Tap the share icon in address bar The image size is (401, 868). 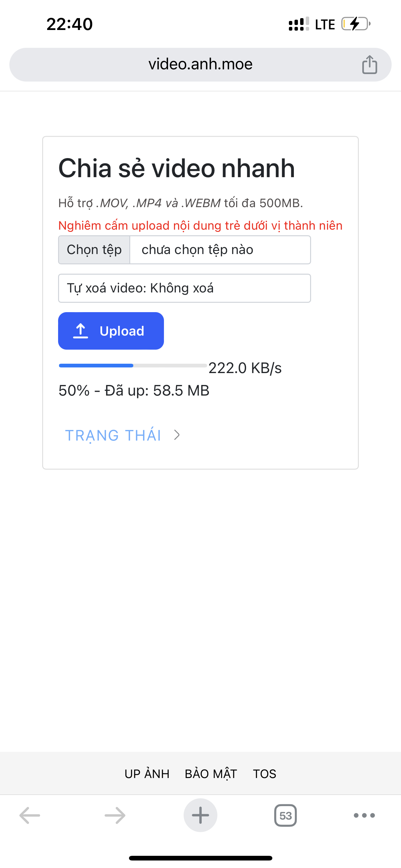[x=369, y=64]
